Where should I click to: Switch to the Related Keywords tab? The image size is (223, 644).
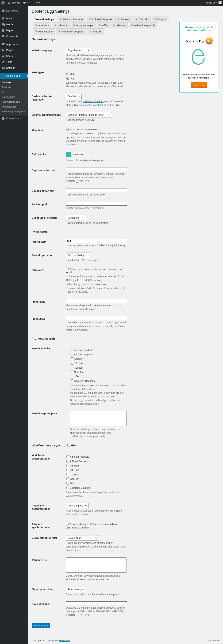pyautogui.click(x=143, y=25)
